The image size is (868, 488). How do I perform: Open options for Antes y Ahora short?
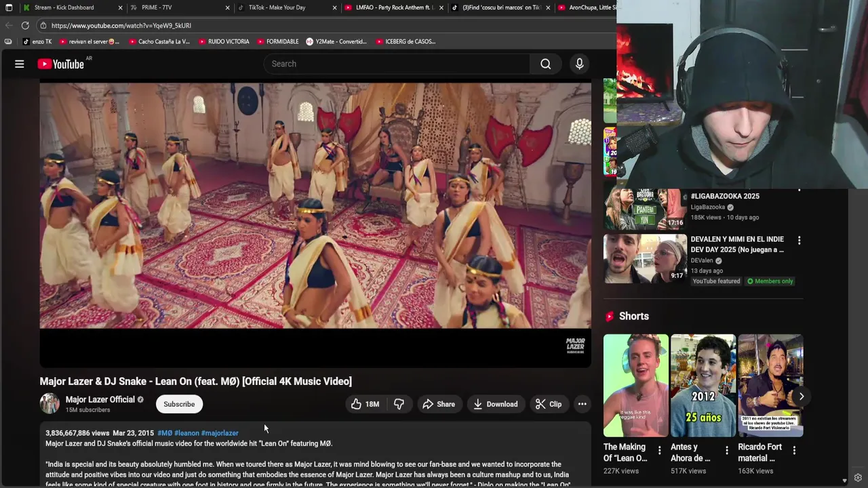727,450
